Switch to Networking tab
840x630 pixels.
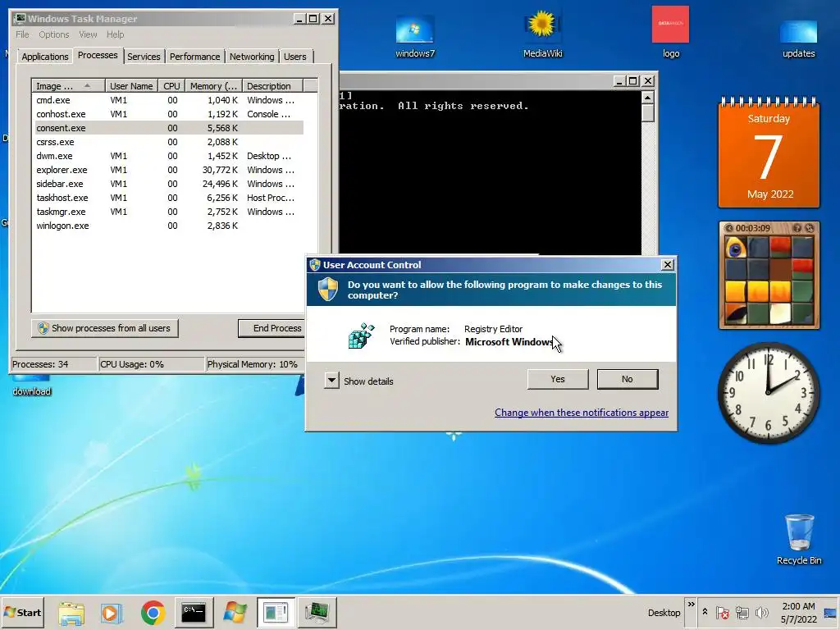pos(252,57)
